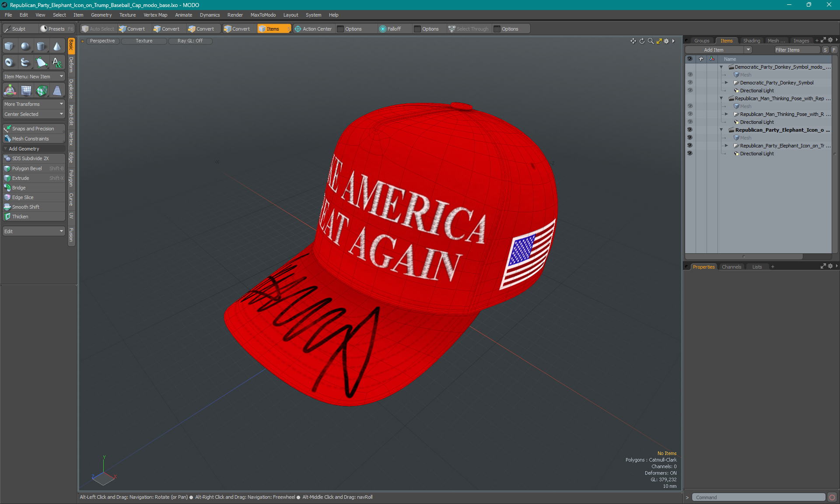
Task: Click the viewport zoom magnifier icon
Action: [x=651, y=41]
